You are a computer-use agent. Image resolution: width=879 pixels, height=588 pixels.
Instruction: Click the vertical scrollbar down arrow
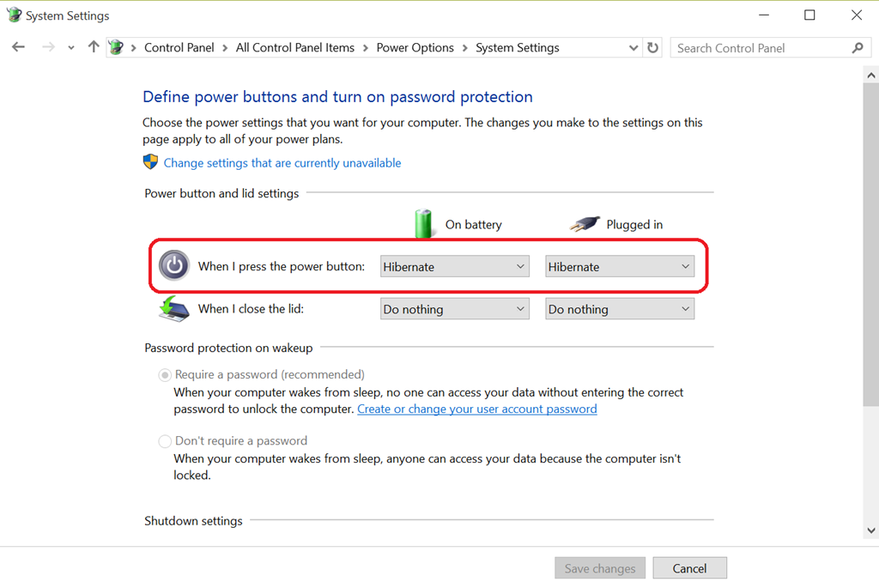click(870, 530)
